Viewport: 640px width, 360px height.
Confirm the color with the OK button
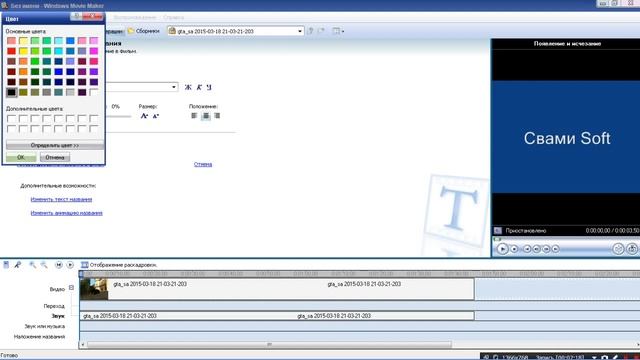21,157
